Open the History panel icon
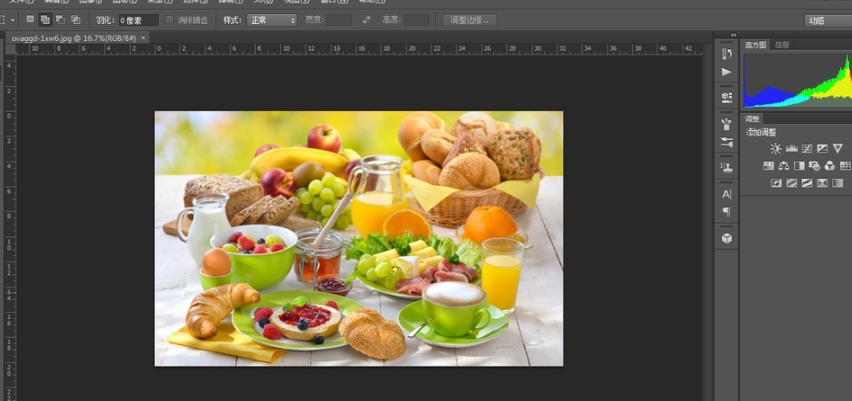The width and height of the screenshot is (852, 401). pos(726,54)
